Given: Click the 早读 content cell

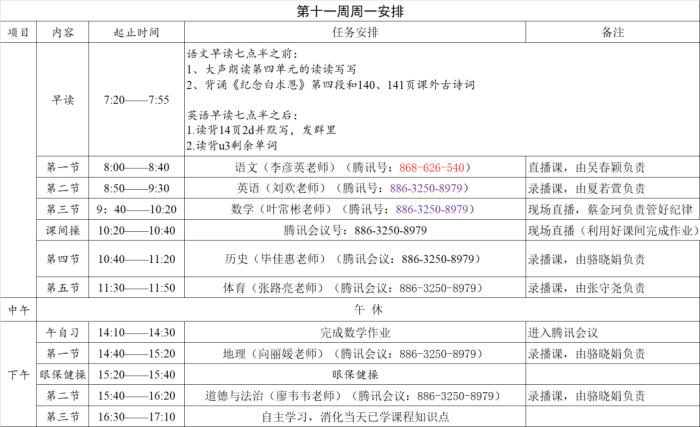Looking at the screenshot, I should click(x=62, y=100).
